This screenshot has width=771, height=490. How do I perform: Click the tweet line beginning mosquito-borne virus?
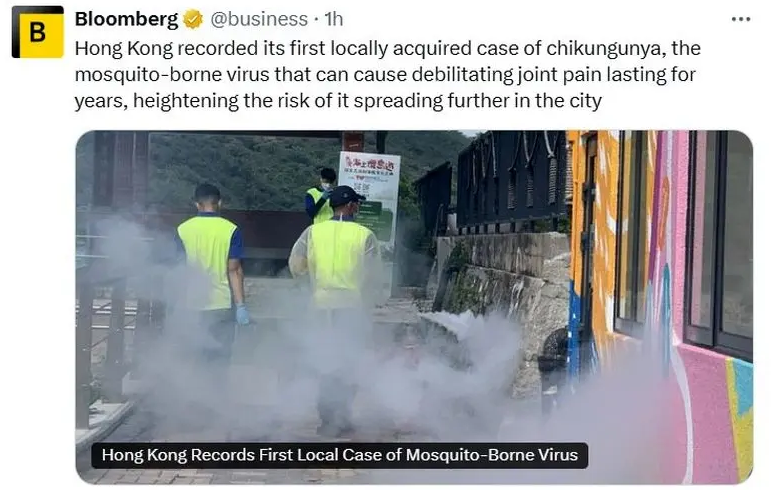coord(385,74)
